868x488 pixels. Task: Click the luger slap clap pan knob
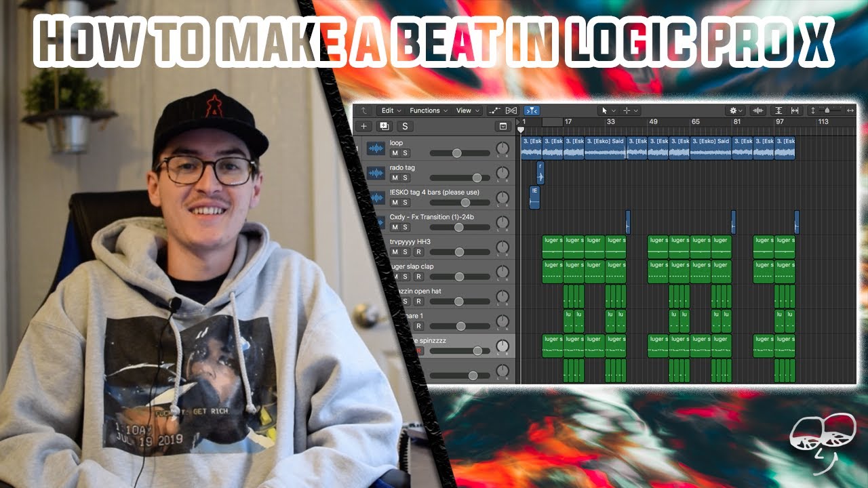click(502, 272)
